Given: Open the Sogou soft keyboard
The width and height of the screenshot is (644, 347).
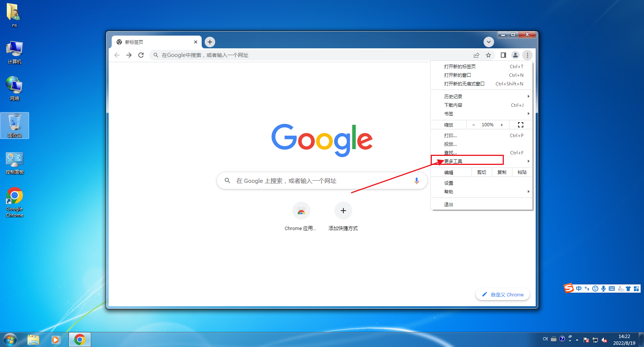Looking at the screenshot, I should click(611, 289).
